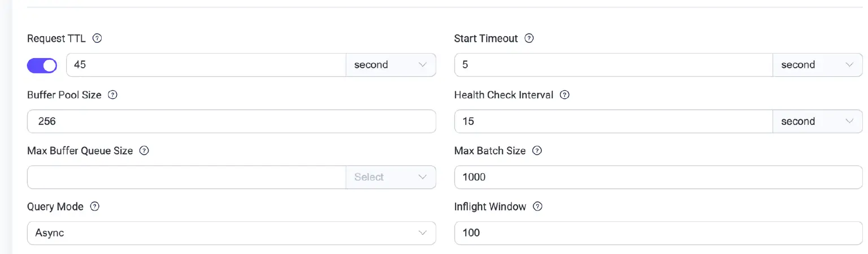Click Inflight Window input showing 100
The image size is (868, 254).
[x=658, y=233]
